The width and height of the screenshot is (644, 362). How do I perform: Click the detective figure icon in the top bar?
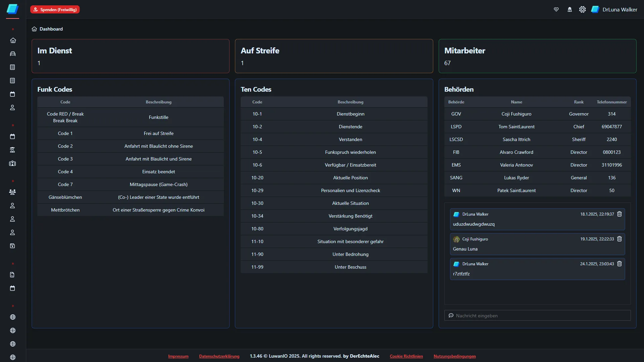pos(570,9)
